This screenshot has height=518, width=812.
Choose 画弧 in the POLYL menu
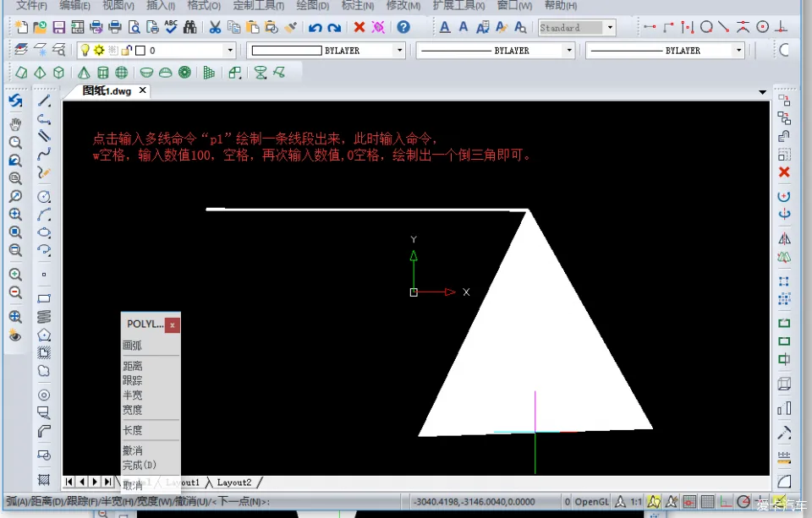point(132,345)
